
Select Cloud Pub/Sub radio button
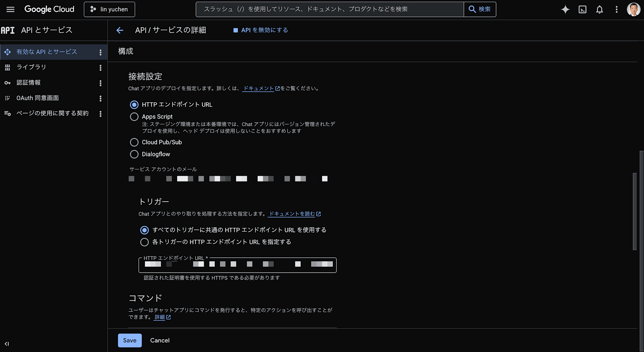pos(134,142)
